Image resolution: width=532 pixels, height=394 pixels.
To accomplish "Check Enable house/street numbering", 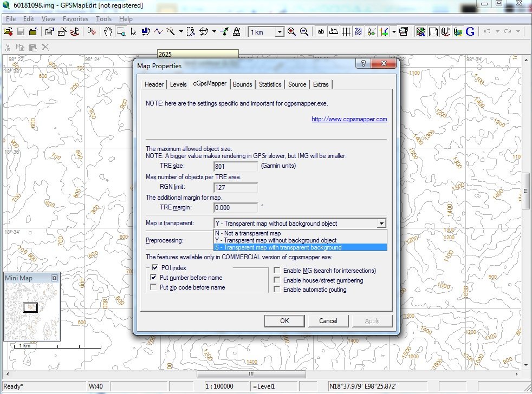I will (x=277, y=280).
